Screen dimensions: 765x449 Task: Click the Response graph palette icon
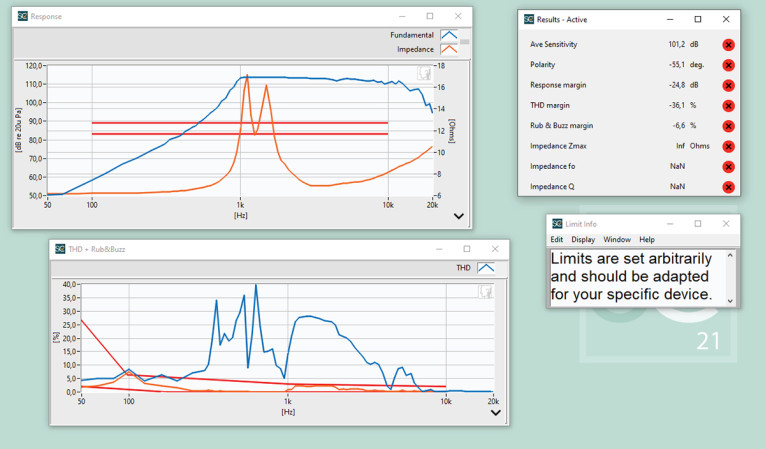click(x=425, y=72)
